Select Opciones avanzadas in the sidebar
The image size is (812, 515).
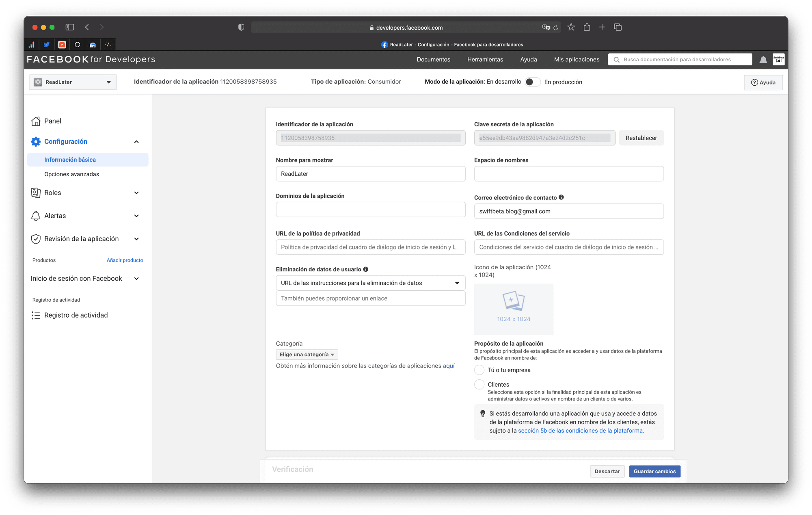click(x=72, y=174)
